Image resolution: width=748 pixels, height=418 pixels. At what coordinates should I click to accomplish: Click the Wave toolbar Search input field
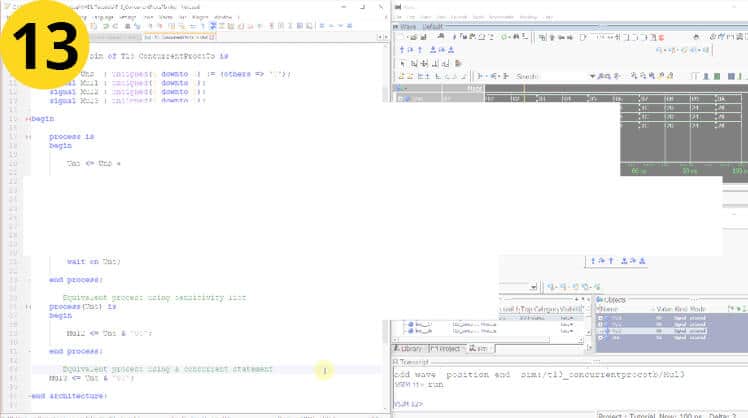point(551,76)
